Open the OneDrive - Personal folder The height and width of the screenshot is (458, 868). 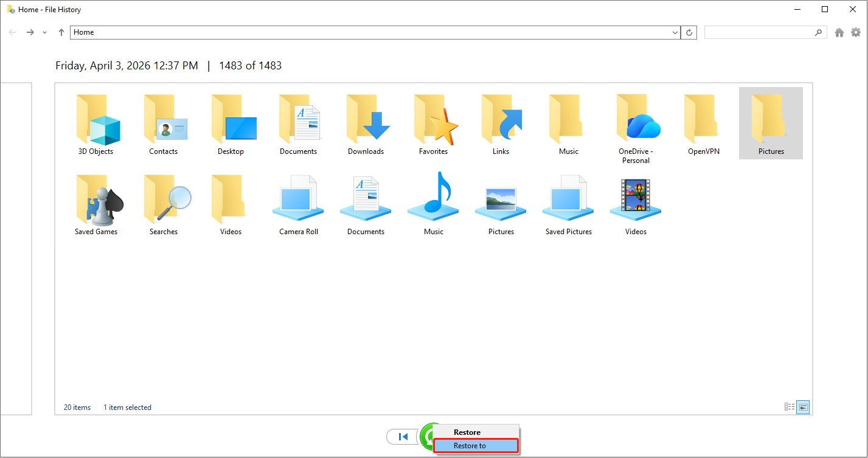pyautogui.click(x=635, y=122)
